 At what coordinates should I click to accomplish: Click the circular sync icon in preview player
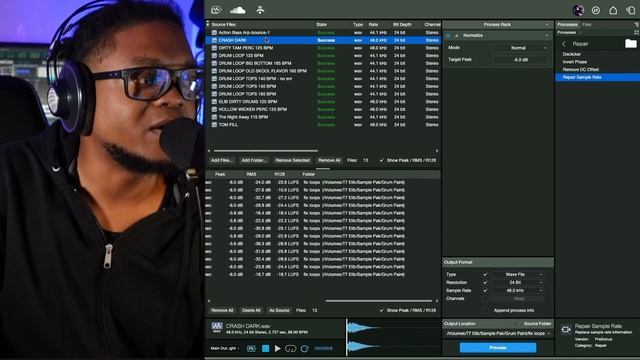304,348
